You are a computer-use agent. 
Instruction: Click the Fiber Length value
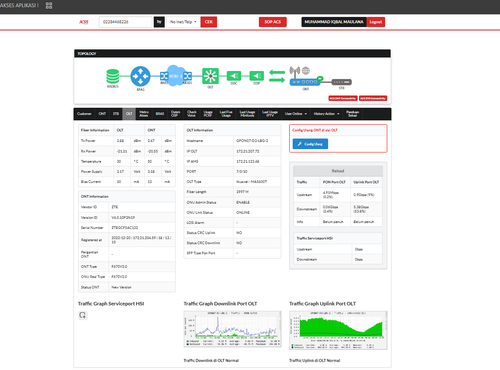pyautogui.click(x=243, y=192)
